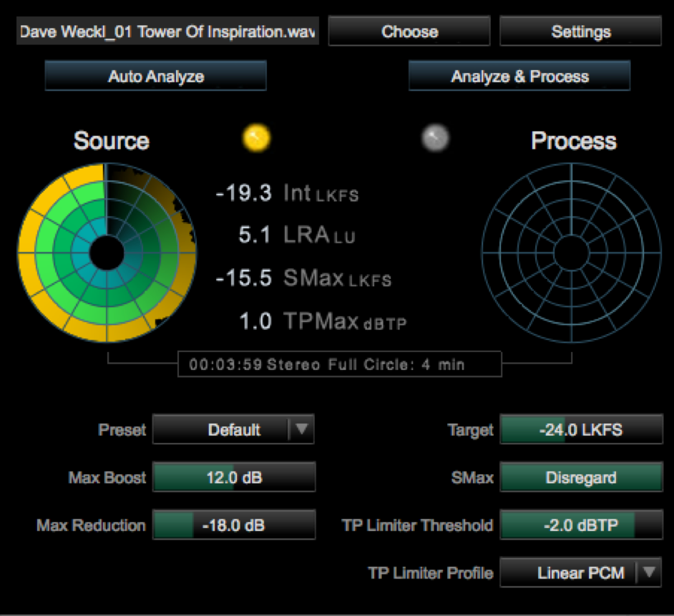Click the Max Boost label
This screenshot has width=674, height=616.
click(x=107, y=478)
